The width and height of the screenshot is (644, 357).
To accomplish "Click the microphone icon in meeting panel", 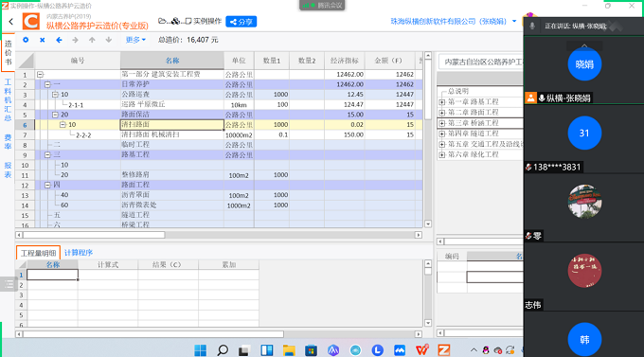I will (x=532, y=26).
